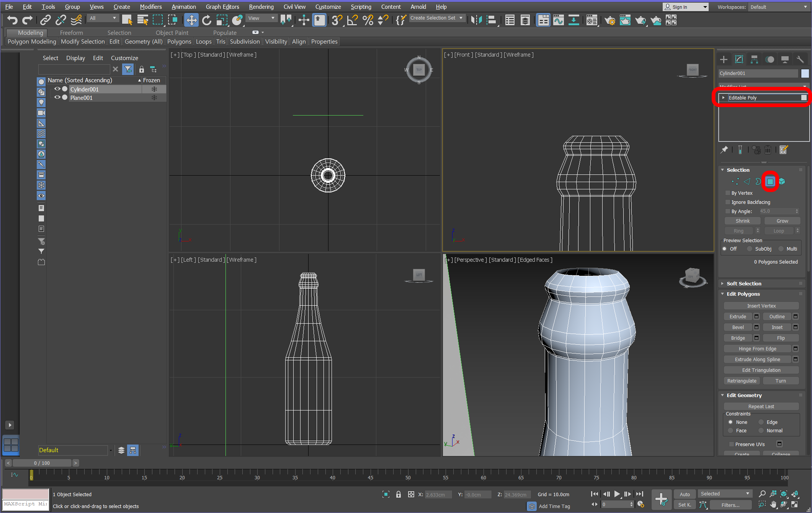The height and width of the screenshot is (513, 812).
Task: Click the Mirror tool icon
Action: pyautogui.click(x=476, y=20)
